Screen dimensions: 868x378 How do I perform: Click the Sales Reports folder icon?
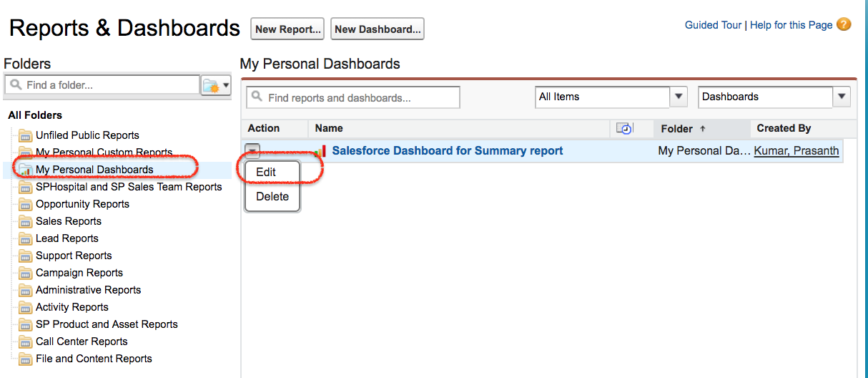tap(26, 221)
